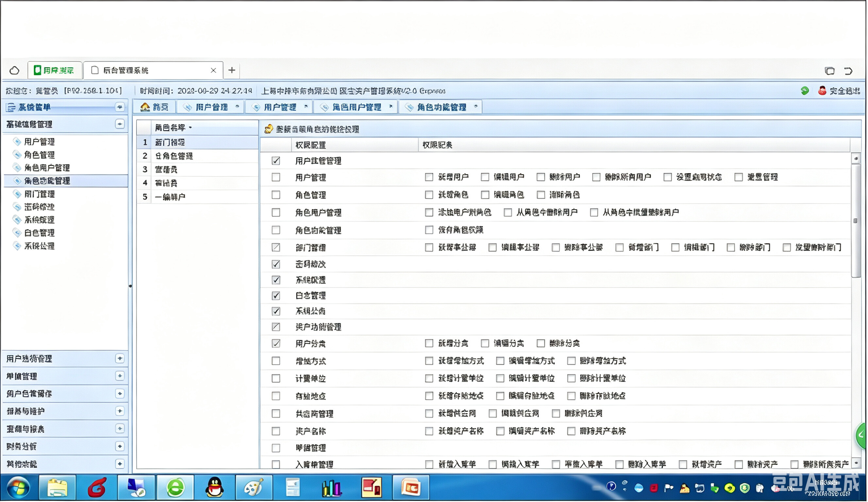
Task: Close the 角色用户管理 inner tab
Action: [391, 107]
